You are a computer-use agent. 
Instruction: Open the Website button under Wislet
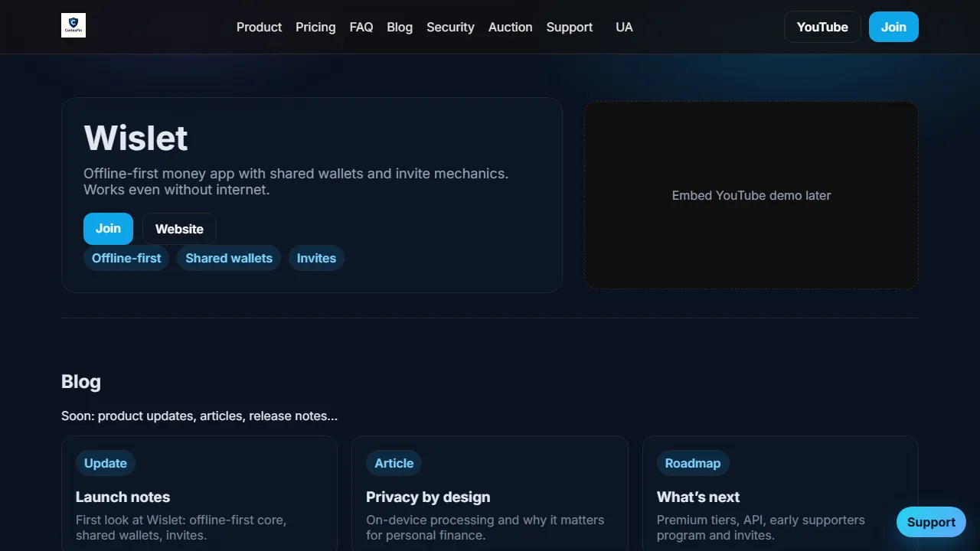pos(179,229)
